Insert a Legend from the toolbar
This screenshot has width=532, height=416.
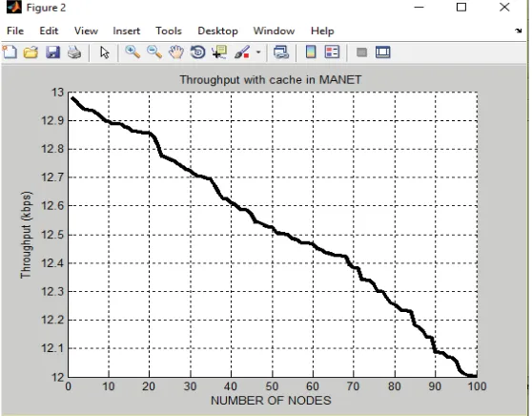point(332,52)
